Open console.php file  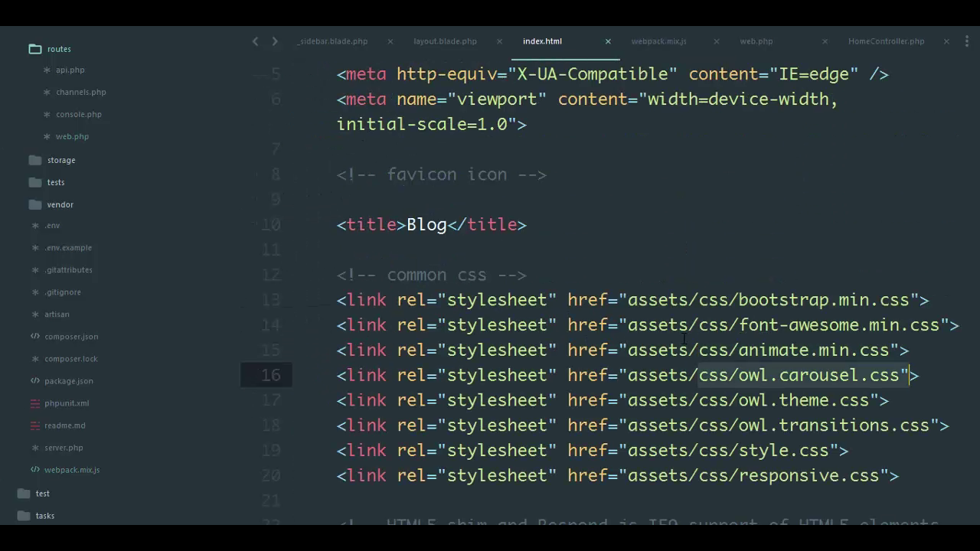point(78,114)
